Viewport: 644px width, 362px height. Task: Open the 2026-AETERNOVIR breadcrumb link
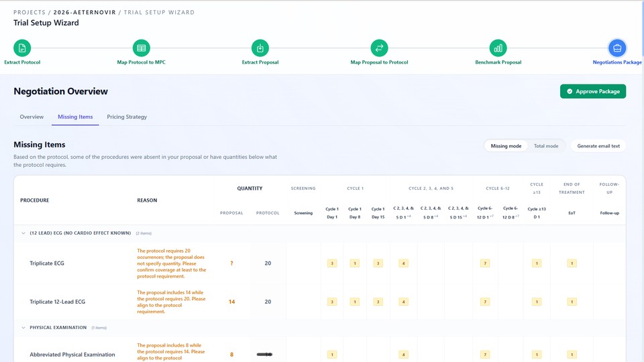click(85, 12)
